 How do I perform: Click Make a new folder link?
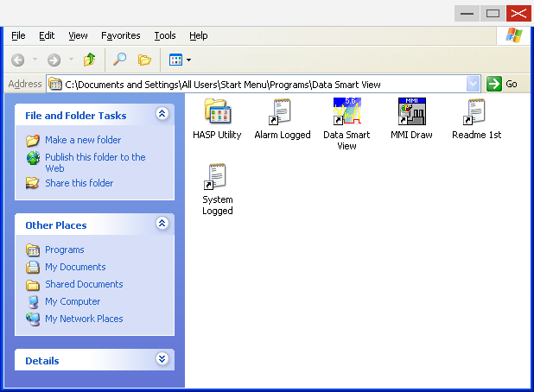[83, 140]
